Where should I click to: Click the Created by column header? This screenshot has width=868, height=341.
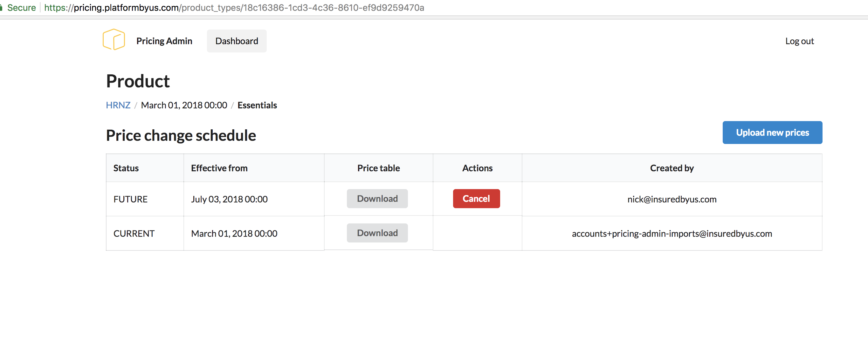(672, 168)
